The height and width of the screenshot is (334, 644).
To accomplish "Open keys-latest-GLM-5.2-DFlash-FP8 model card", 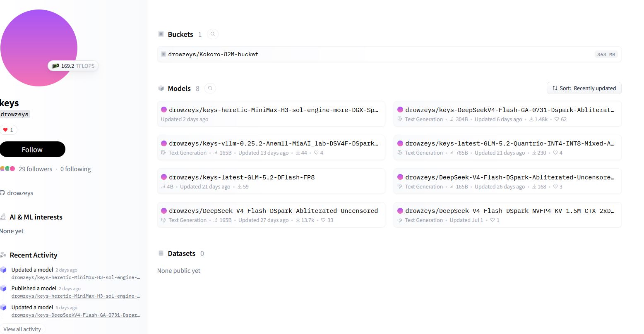I will tap(271, 181).
